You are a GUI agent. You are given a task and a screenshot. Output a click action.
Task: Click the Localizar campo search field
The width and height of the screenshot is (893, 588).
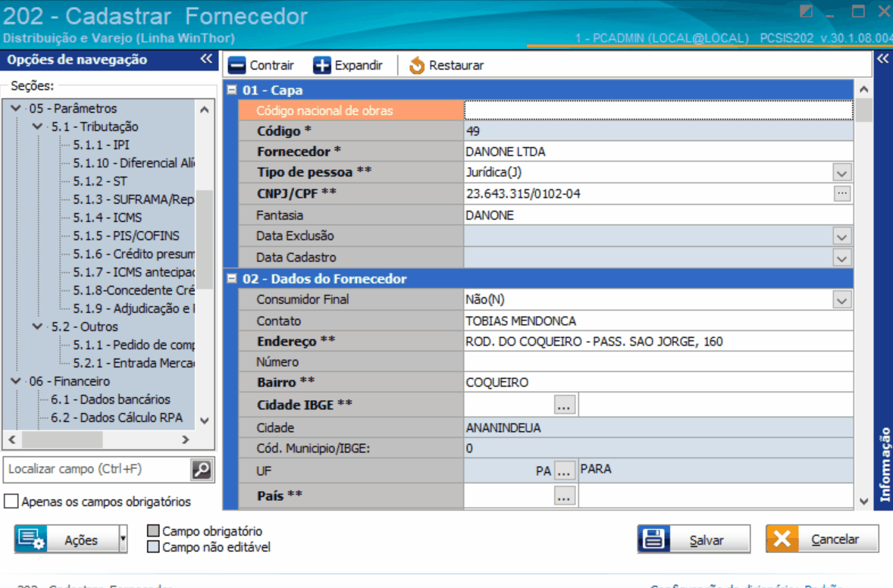click(x=97, y=470)
